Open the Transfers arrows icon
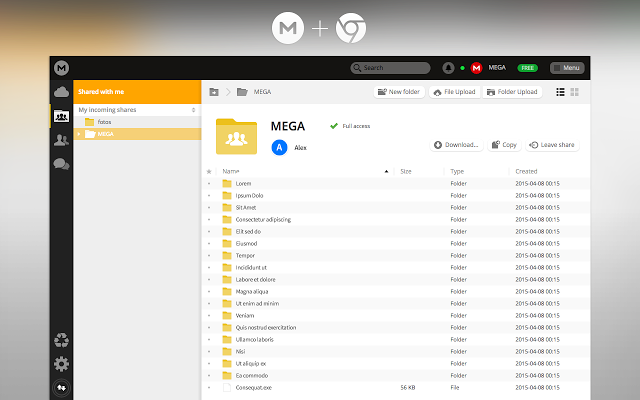Image resolution: width=640 pixels, height=400 pixels. tap(61, 387)
